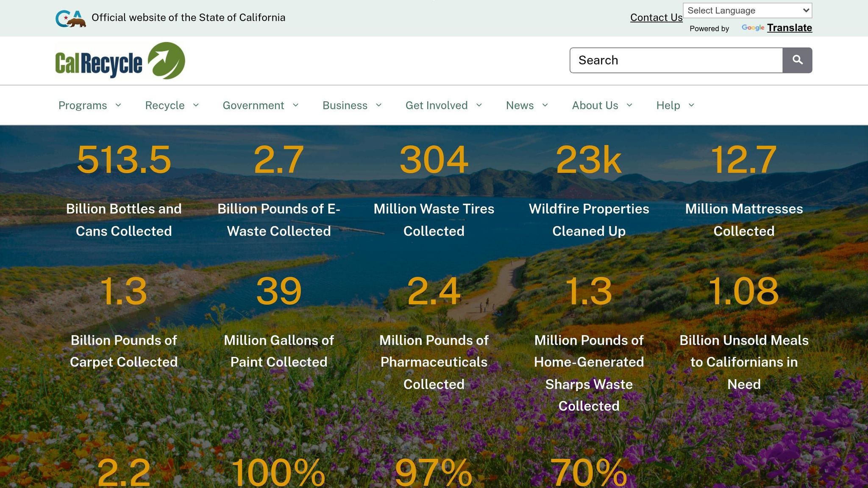Click the 100% statistic number
Viewport: 868px width, 488px height.
[278, 472]
